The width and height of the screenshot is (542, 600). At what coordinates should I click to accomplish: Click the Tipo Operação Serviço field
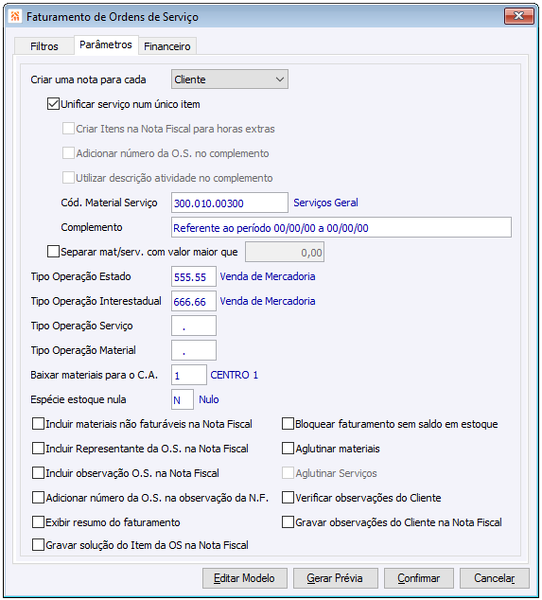194,326
